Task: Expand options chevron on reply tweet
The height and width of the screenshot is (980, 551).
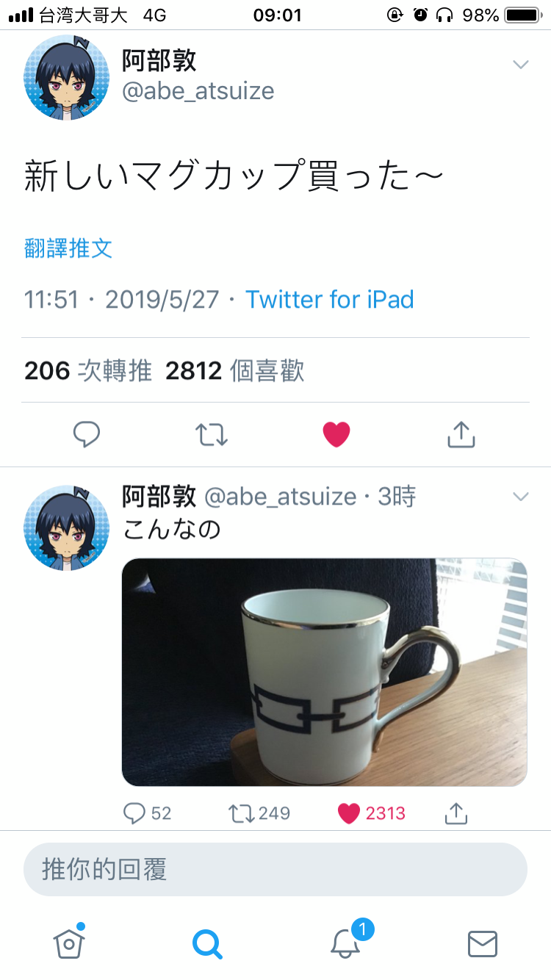Action: [520, 497]
